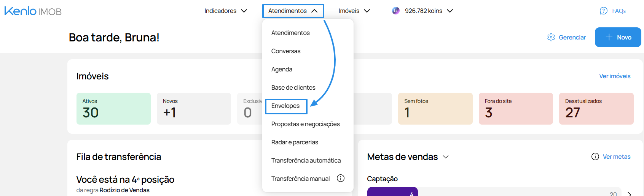The height and width of the screenshot is (196, 644).
Task: Open the Ver imóveis link
Action: [x=615, y=76]
